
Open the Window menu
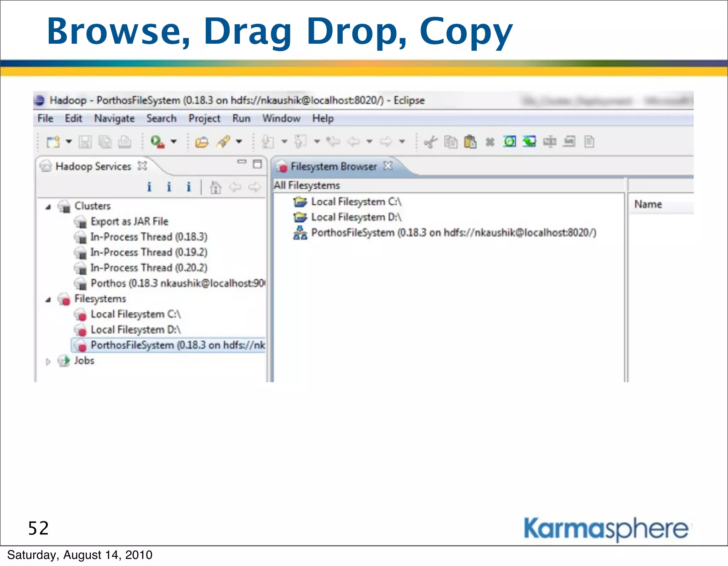pos(282,118)
